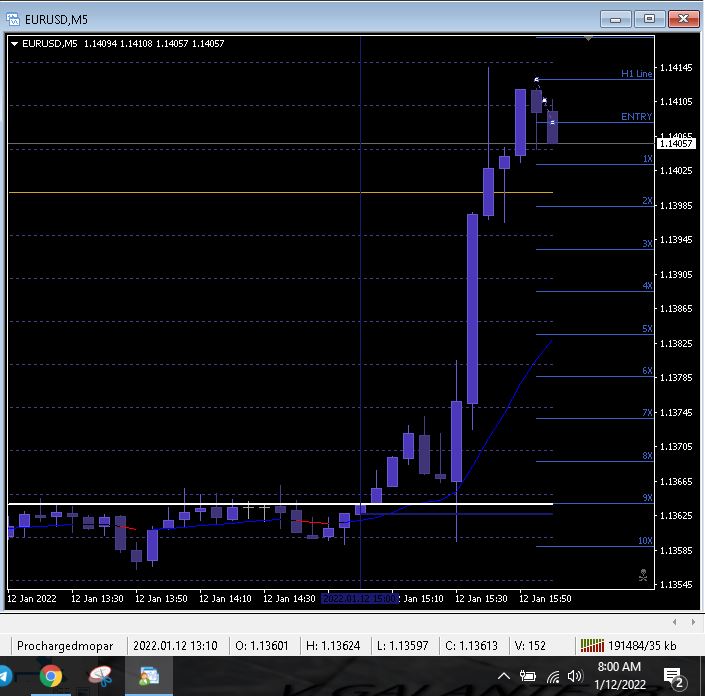The width and height of the screenshot is (705, 696).
Task: Click the battery power tray icon
Action: pyautogui.click(x=528, y=676)
